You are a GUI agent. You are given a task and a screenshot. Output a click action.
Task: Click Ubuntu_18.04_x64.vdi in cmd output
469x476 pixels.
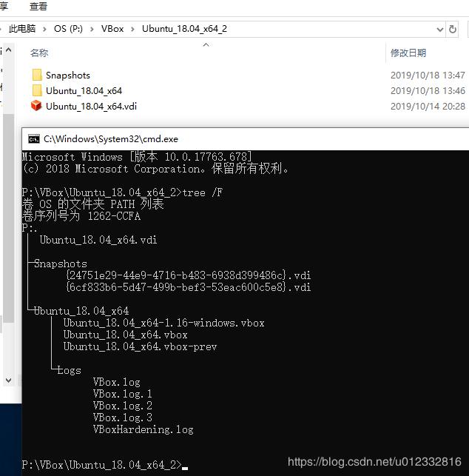pos(98,240)
